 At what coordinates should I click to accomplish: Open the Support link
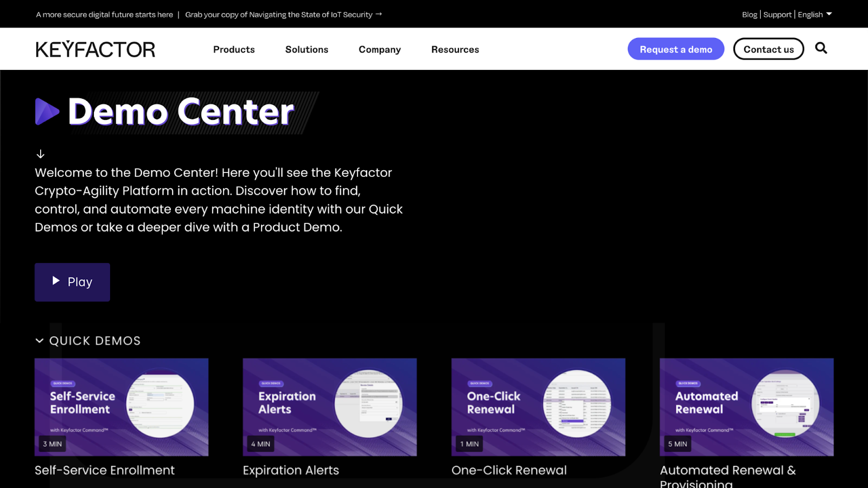(777, 15)
